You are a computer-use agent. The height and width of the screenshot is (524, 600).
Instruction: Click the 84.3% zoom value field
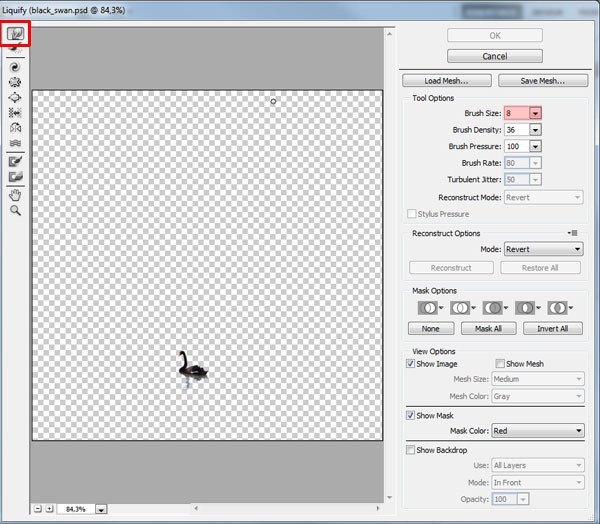pyautogui.click(x=76, y=509)
